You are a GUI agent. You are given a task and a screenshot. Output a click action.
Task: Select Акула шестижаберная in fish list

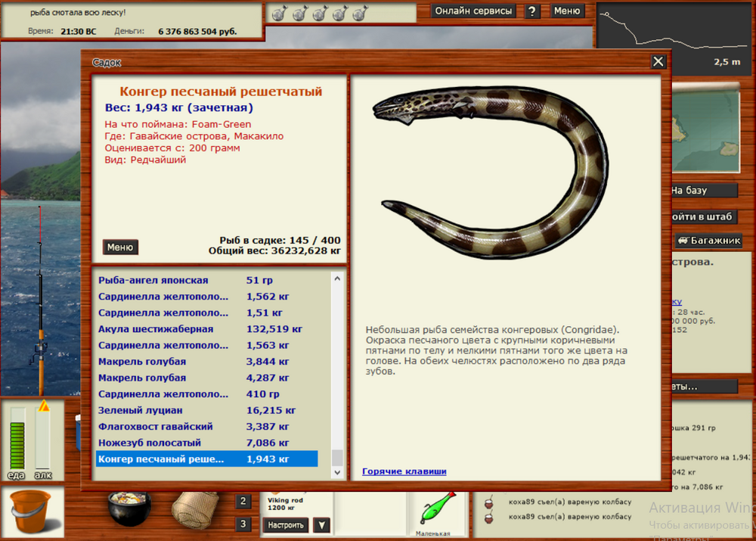(156, 329)
